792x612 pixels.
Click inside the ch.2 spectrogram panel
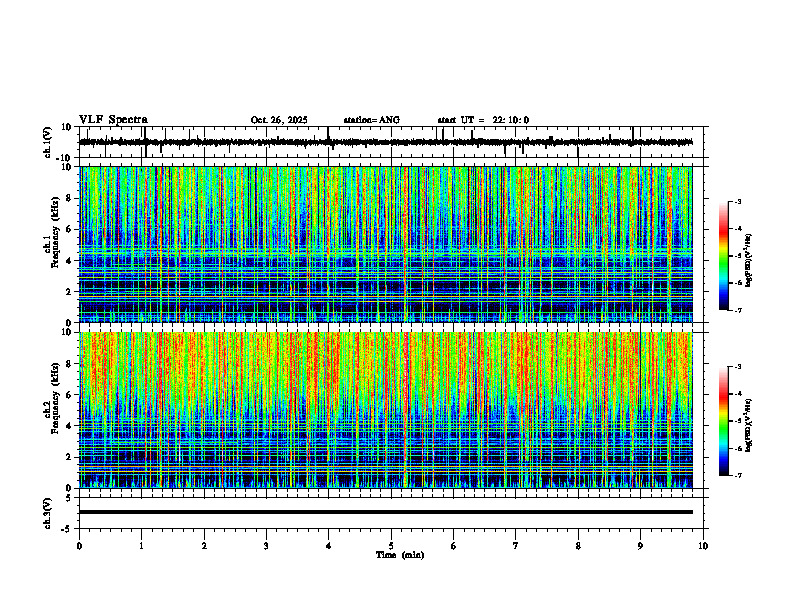point(385,410)
